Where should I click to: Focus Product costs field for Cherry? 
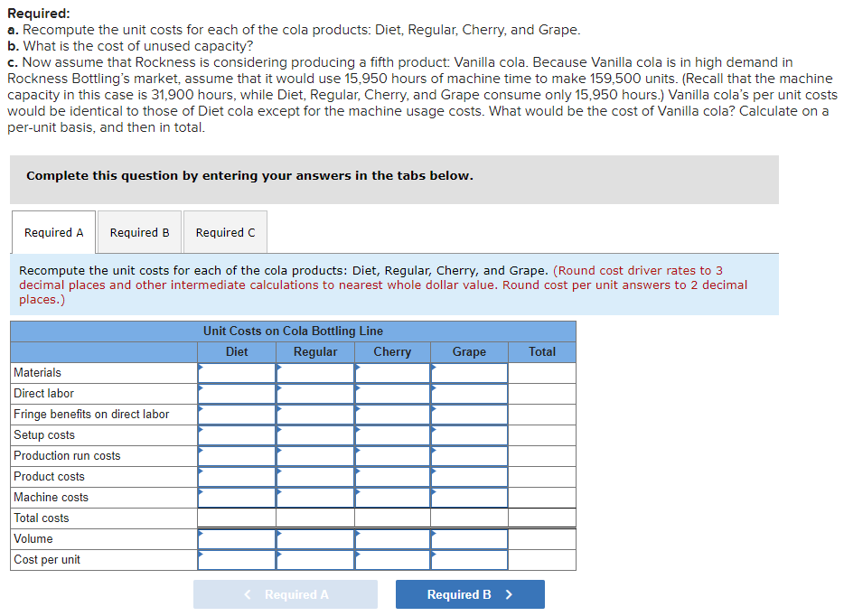(392, 477)
